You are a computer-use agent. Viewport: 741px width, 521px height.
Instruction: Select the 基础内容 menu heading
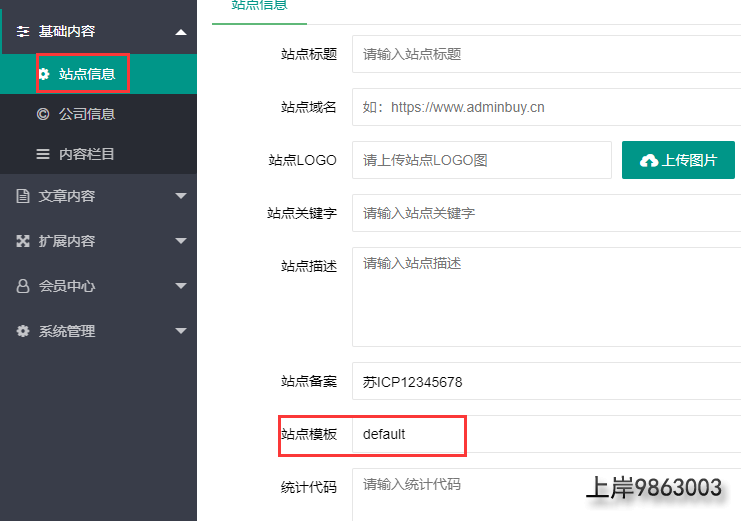tap(98, 32)
